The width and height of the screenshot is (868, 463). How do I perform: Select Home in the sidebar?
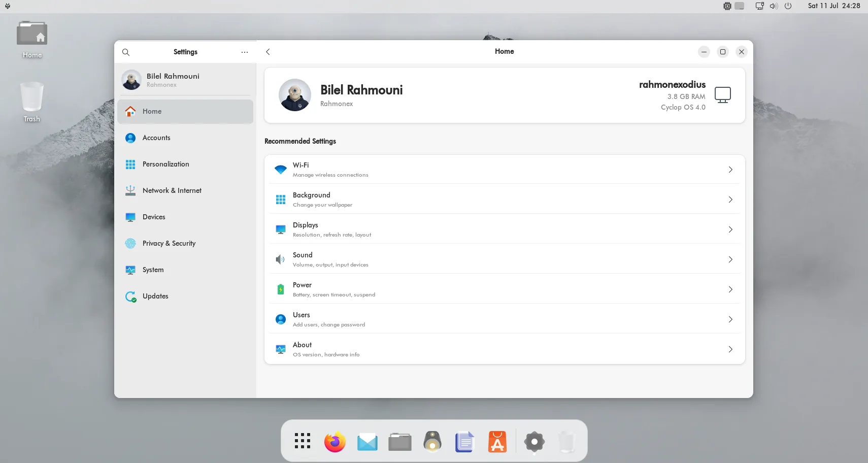coord(185,111)
